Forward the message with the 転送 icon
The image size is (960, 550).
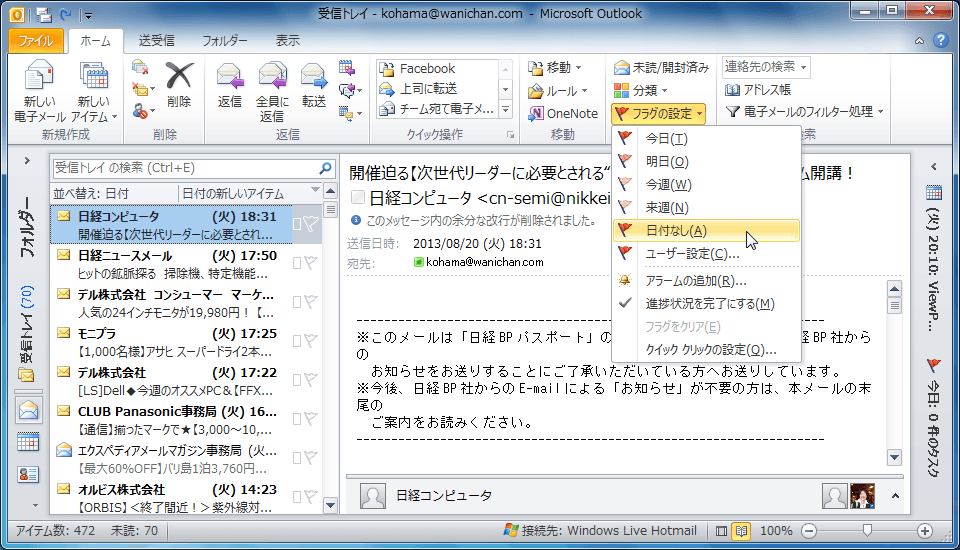pos(313,85)
